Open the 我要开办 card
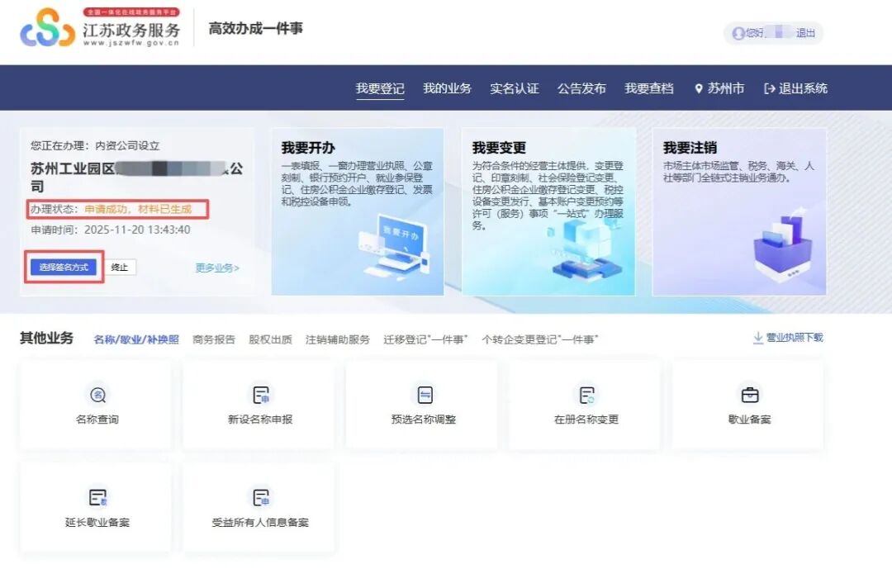This screenshot has height=588, width=892. coord(358,211)
